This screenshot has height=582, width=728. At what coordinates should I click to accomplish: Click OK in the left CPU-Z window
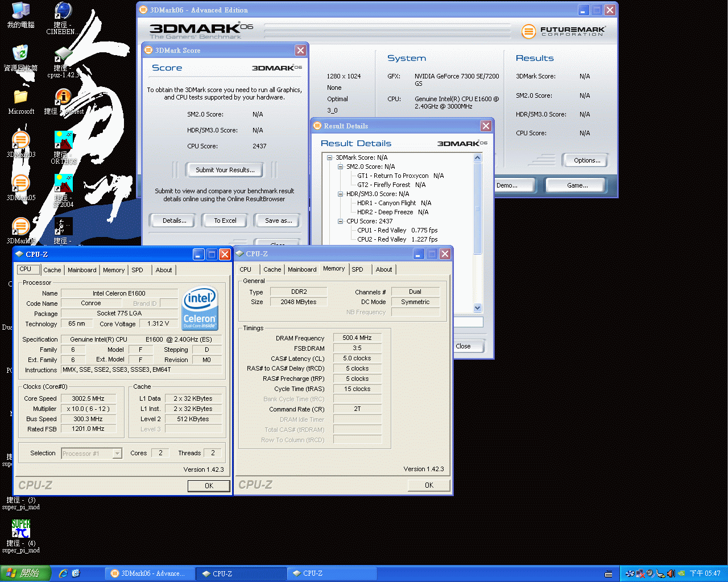209,486
